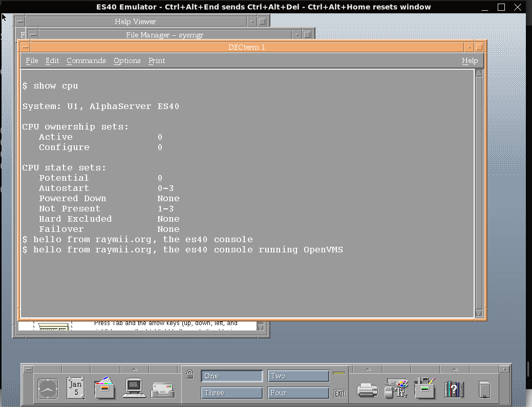Click the front panel minimize button at right
This screenshot has width=532, height=407.
(x=504, y=369)
